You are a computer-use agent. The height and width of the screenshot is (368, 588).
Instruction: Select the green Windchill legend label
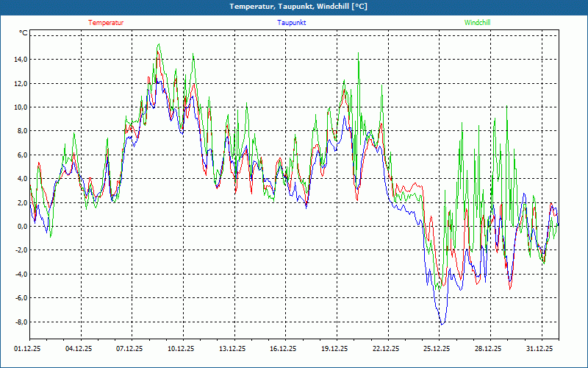477,22
